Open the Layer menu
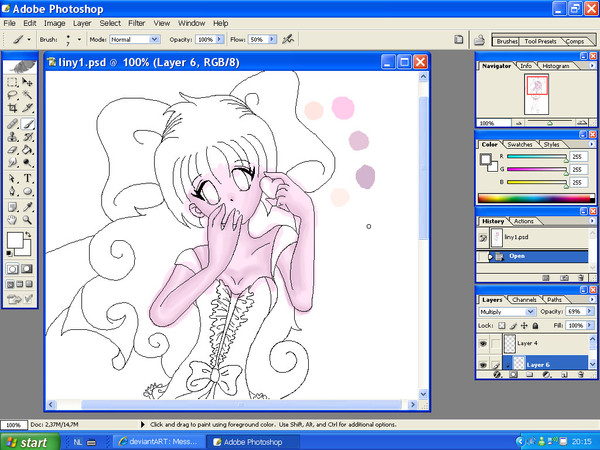The width and height of the screenshot is (600, 450). (82, 23)
